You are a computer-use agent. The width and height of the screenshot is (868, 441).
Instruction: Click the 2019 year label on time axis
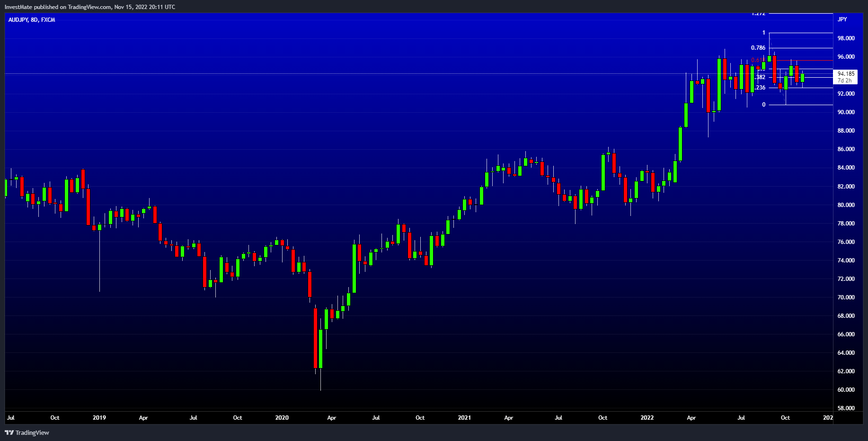99,418
